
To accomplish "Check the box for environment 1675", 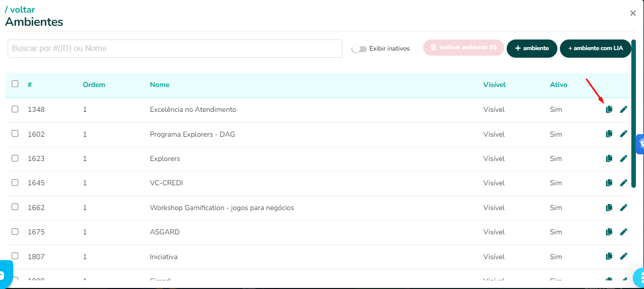I will pos(15,231).
